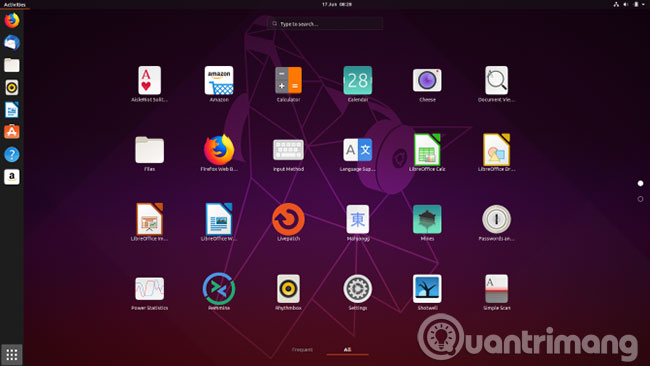Click the Show Applications grid button
This screenshot has height=366, width=650.
(12, 354)
